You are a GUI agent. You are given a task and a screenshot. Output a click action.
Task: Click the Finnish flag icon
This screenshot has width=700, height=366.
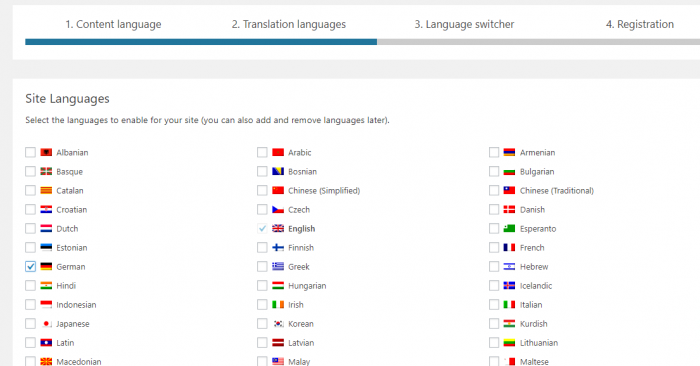278,247
